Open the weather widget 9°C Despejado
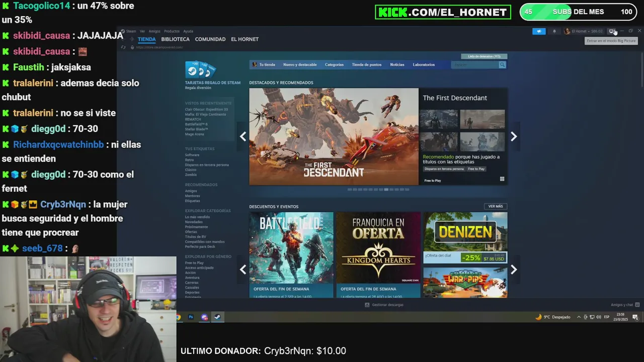The image size is (644, 362). [x=553, y=317]
